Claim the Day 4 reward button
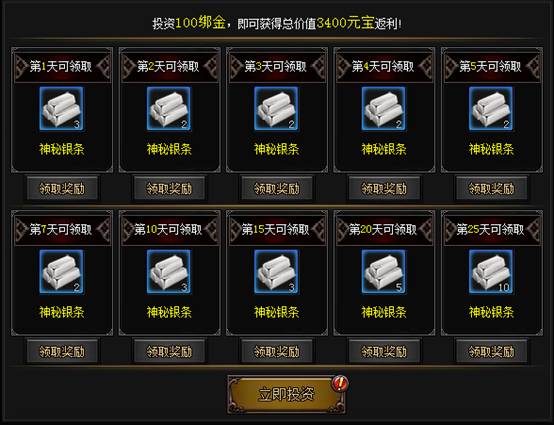The image size is (554, 425). tap(384, 188)
